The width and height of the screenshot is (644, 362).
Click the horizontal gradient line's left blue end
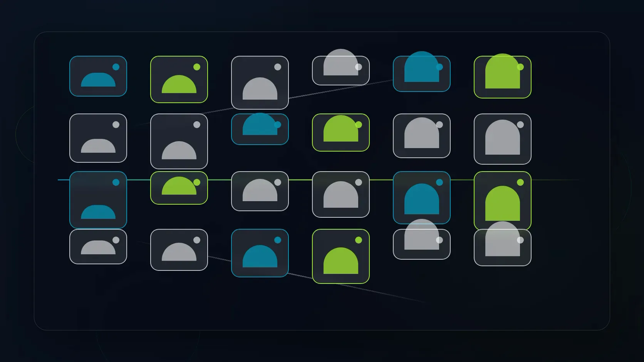click(x=64, y=180)
